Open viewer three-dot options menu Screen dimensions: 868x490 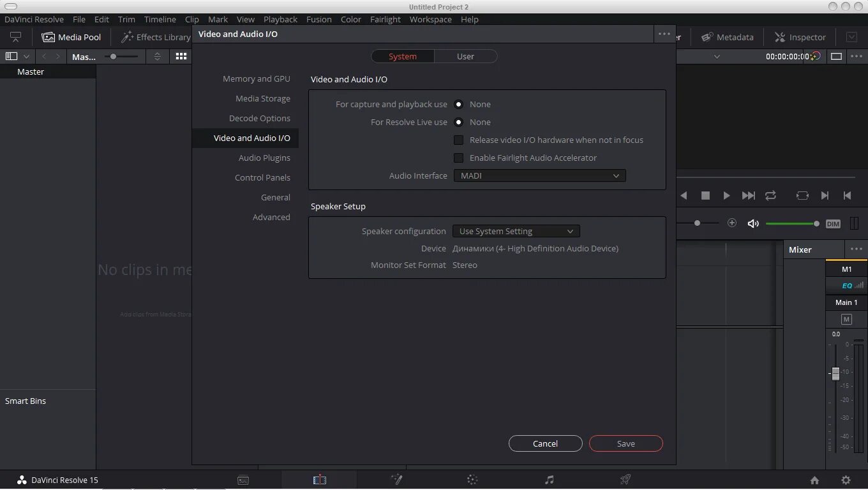pyautogui.click(x=857, y=56)
